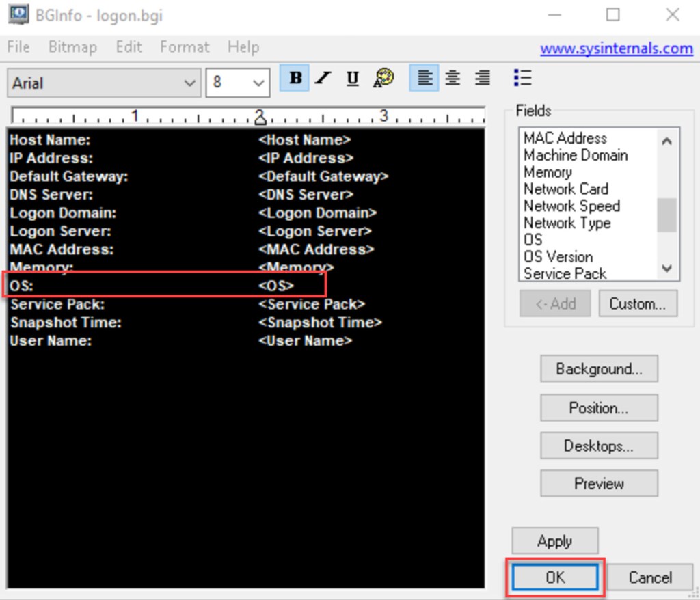Toggle bullet list formatting
Screen dimensions: 700x600
pos(522,78)
